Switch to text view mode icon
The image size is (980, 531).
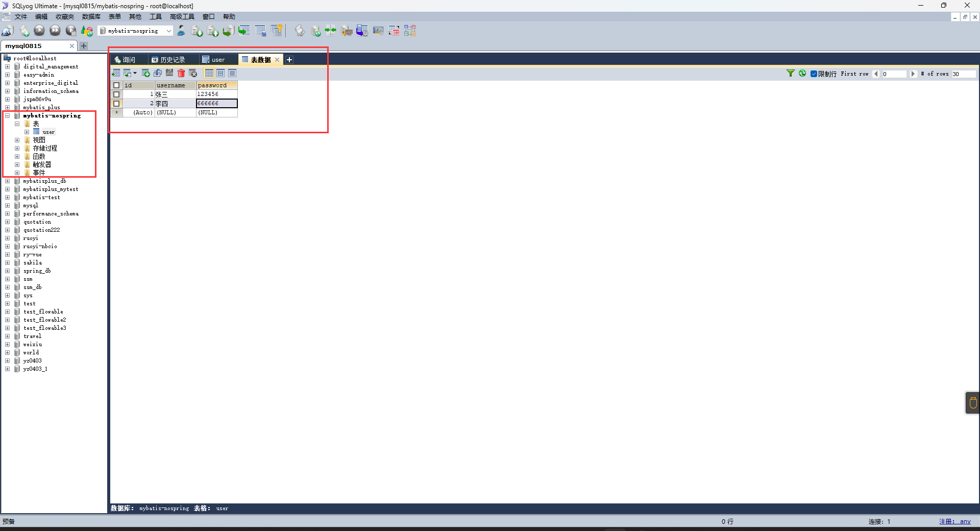coord(232,73)
